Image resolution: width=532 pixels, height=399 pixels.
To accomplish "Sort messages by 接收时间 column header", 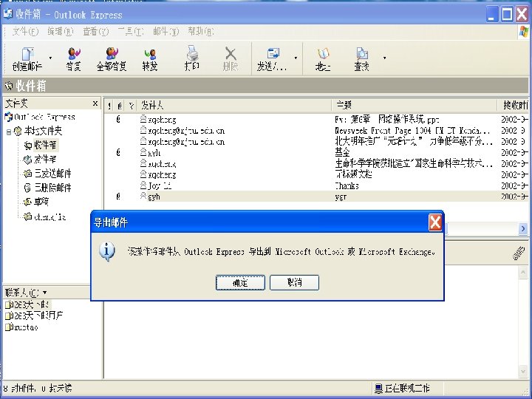I will (x=514, y=106).
